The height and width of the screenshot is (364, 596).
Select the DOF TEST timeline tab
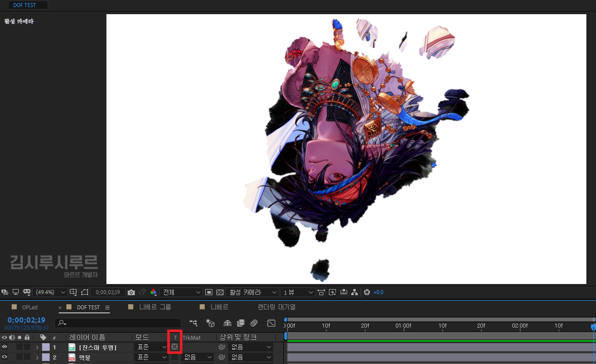88,307
